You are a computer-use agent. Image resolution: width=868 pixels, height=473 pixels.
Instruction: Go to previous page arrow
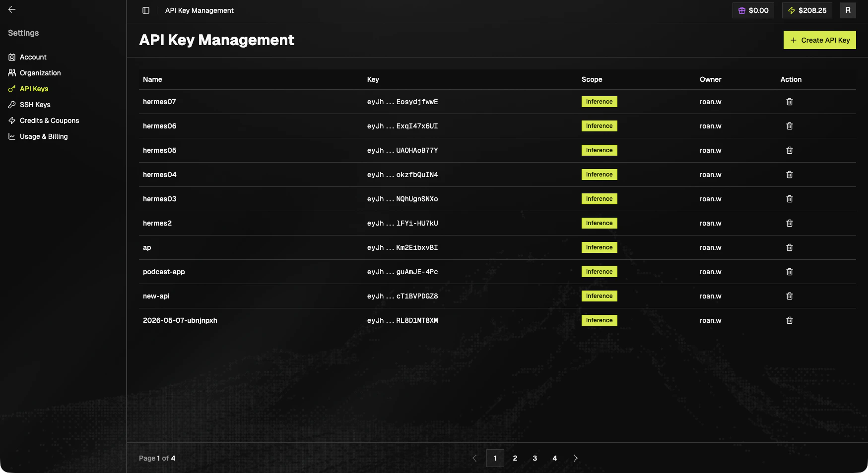474,458
